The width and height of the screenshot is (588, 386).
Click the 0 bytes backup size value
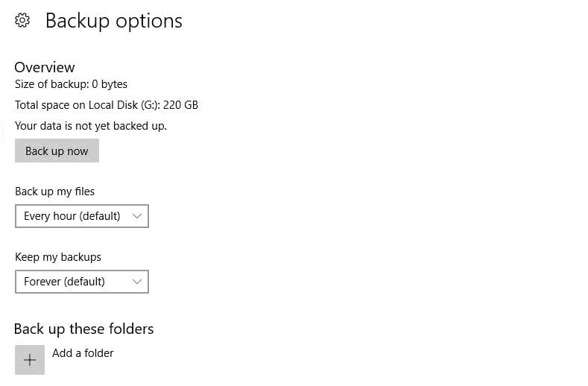110,84
